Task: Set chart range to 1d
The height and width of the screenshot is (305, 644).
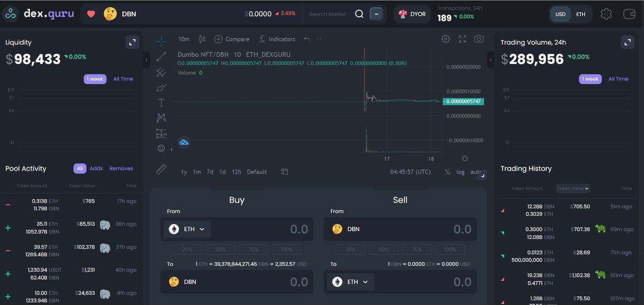Action: tap(223, 172)
